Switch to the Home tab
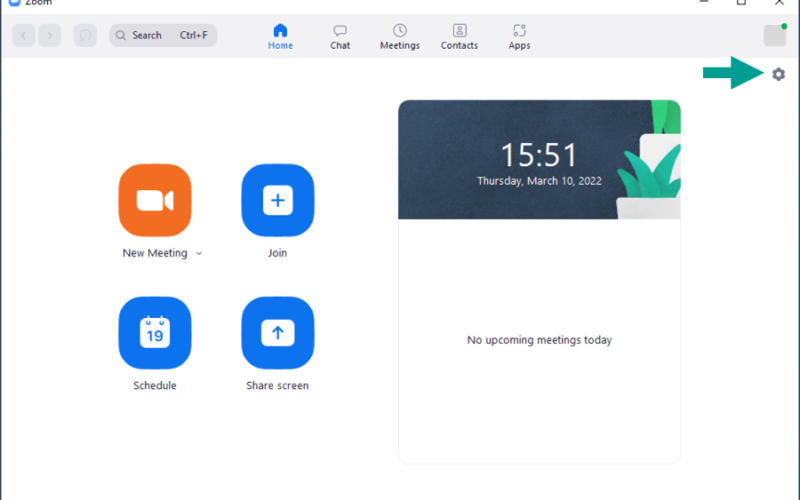Viewport: 800px width, 500px height. 281,37
